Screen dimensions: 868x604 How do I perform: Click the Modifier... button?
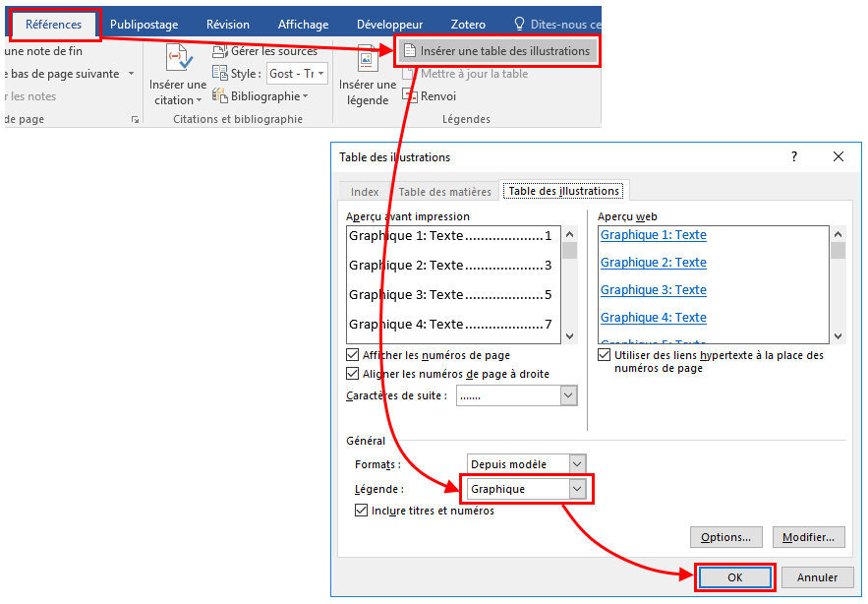pos(808,537)
